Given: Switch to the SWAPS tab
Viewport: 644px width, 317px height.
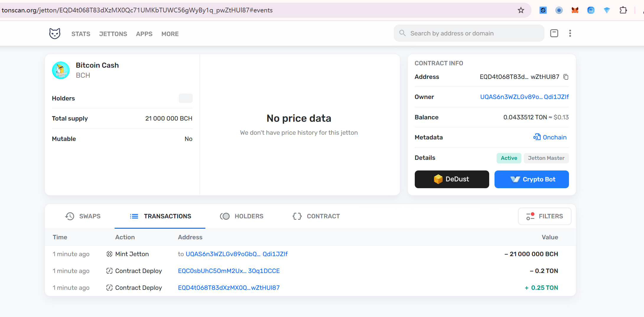Looking at the screenshot, I should (83, 216).
